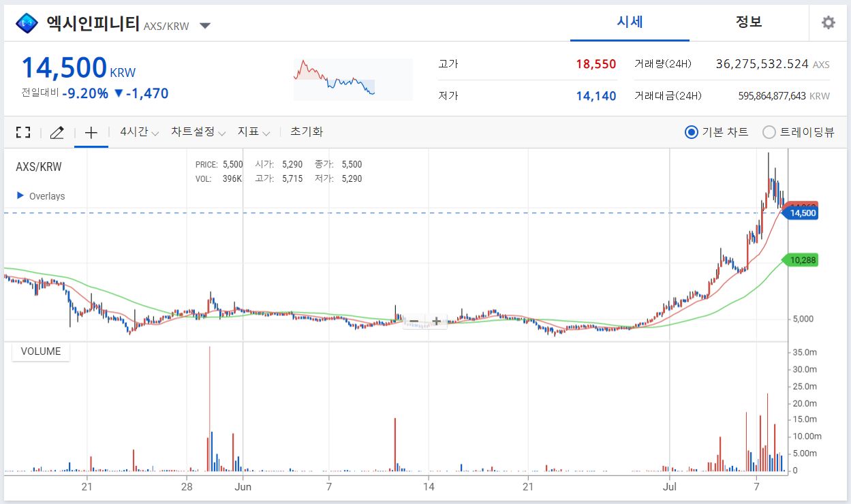Image resolution: width=851 pixels, height=504 pixels.
Task: Open the coin pair selector dropdown arrow
Action: [205, 26]
